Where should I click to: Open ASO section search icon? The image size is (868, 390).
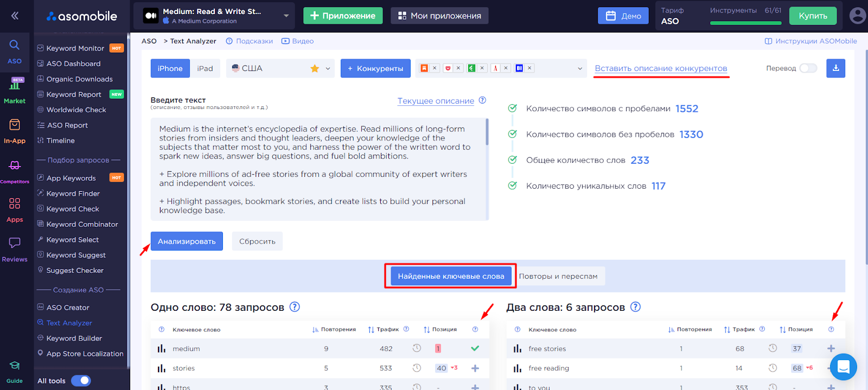15,45
